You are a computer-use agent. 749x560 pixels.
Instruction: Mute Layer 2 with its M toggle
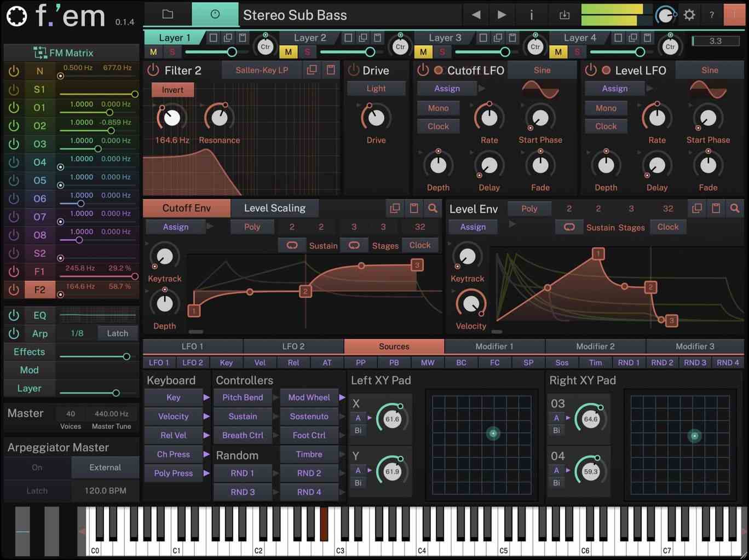289,52
